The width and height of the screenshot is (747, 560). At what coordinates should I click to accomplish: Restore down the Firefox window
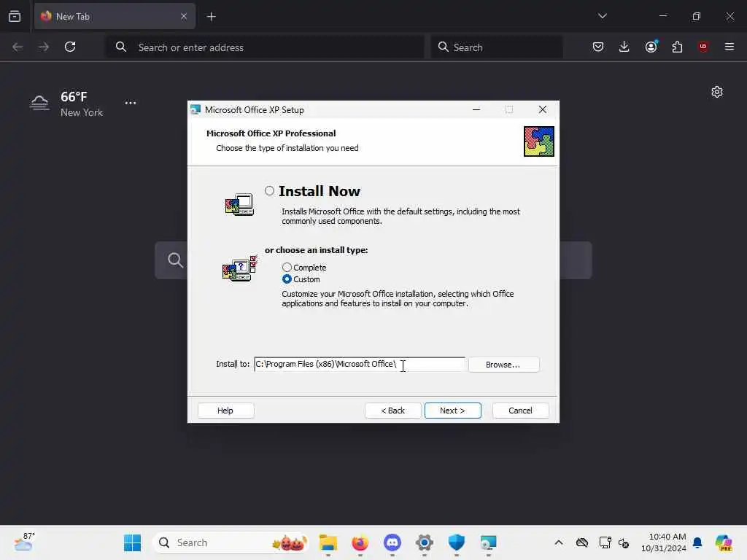(x=697, y=16)
